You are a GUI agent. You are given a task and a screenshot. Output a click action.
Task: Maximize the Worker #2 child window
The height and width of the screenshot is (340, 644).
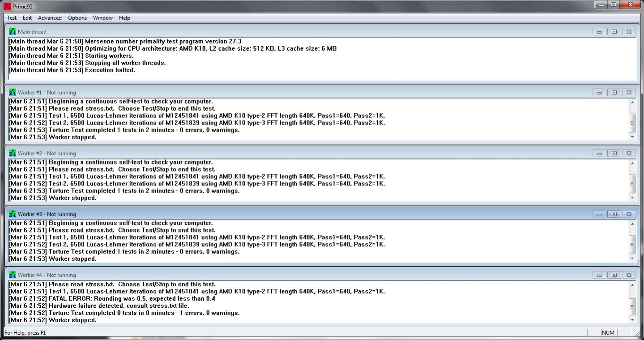(x=614, y=154)
